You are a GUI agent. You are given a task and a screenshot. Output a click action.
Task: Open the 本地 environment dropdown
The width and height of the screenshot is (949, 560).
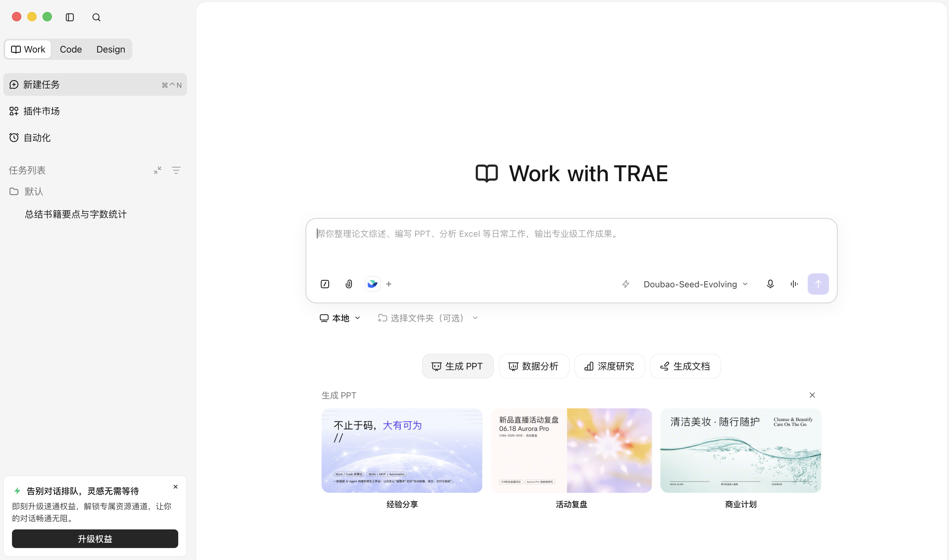tap(340, 318)
